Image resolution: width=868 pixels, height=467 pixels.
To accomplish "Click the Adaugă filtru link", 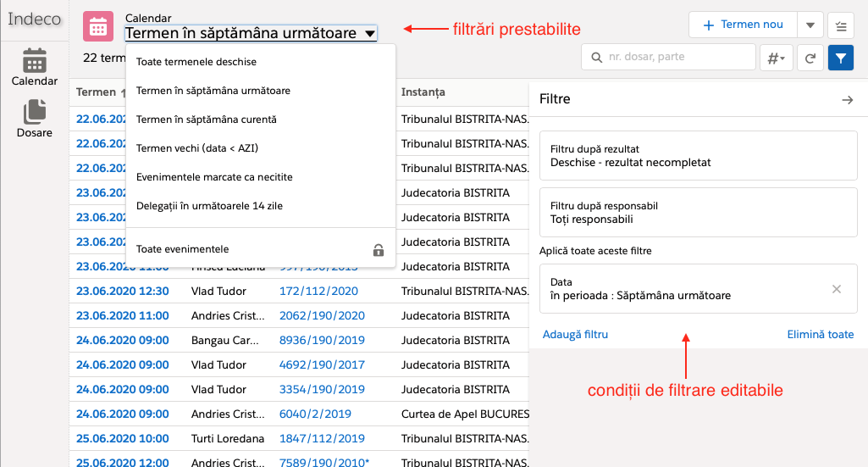I will pos(575,335).
